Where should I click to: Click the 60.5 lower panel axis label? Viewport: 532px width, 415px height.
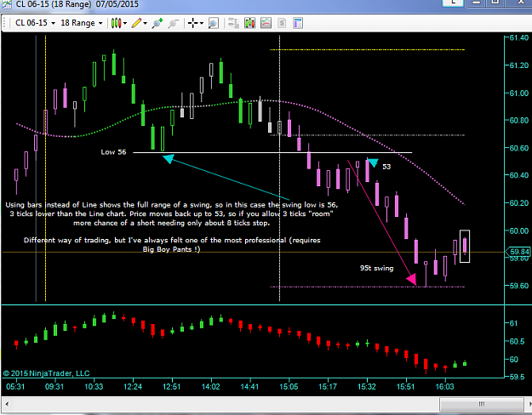[517, 341]
